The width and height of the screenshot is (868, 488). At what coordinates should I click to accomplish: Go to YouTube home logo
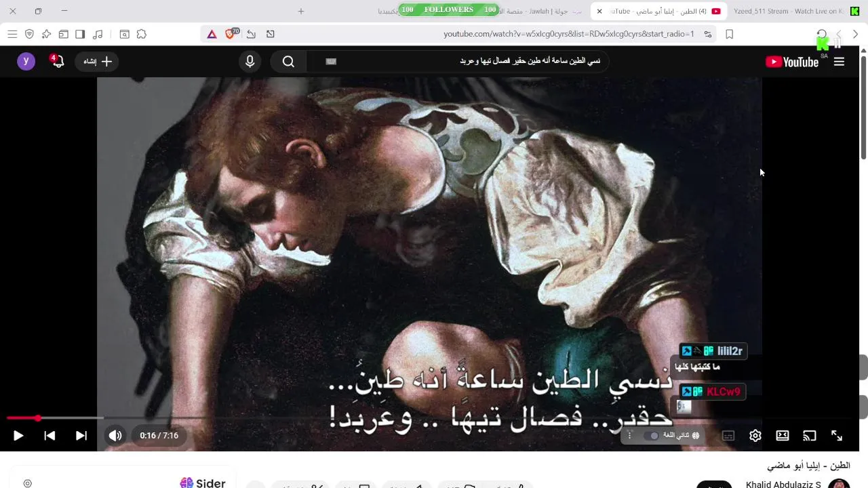792,62
